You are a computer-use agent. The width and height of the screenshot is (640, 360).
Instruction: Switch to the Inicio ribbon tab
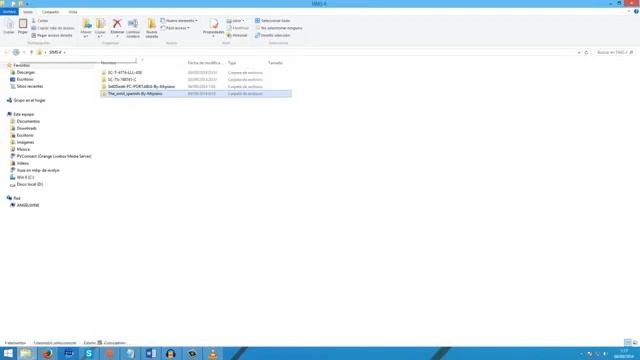[x=28, y=12]
